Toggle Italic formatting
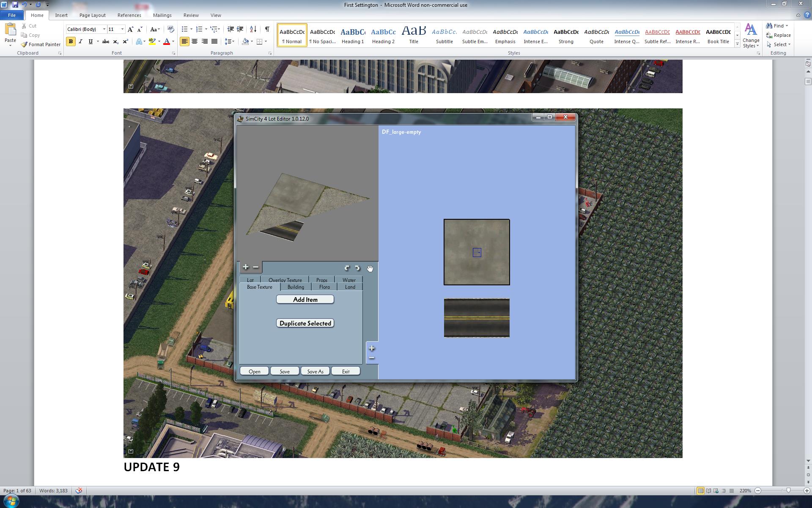This screenshot has width=812, height=508. coord(80,41)
